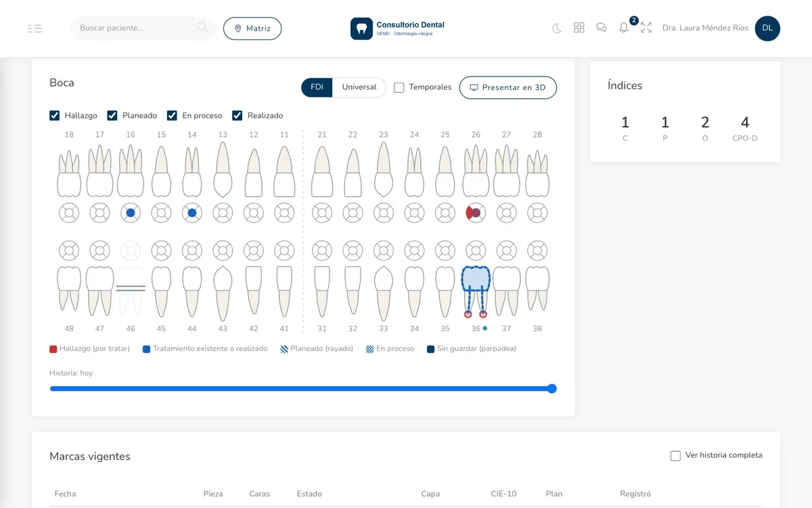This screenshot has height=508, width=812.
Task: Uncheck the Hallazgo layer checkbox
Action: [x=55, y=115]
